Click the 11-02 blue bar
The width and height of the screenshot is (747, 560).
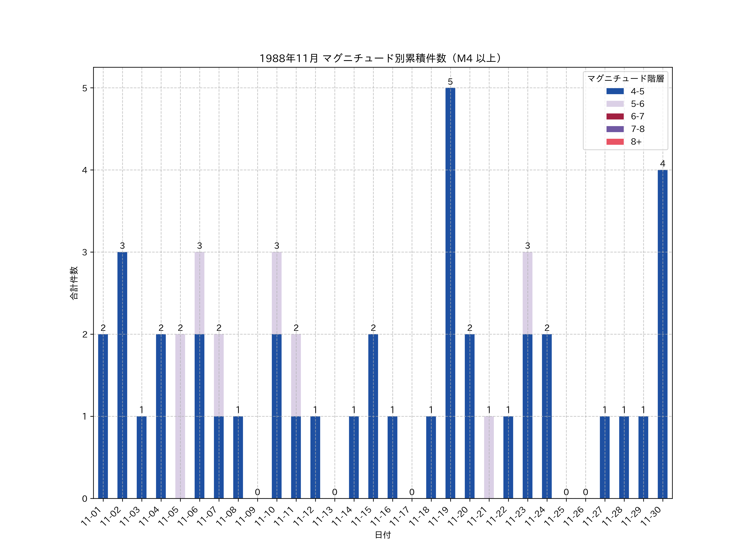(122, 375)
